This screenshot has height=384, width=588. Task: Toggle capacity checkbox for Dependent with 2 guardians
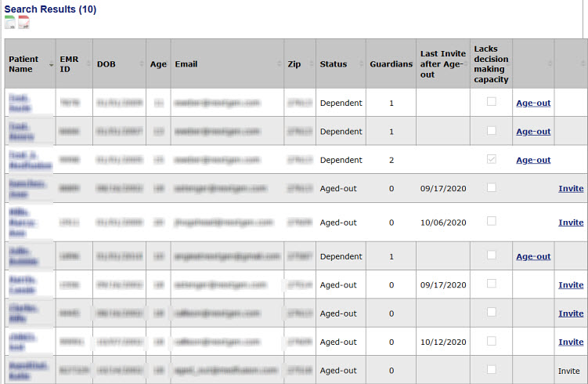click(x=491, y=159)
